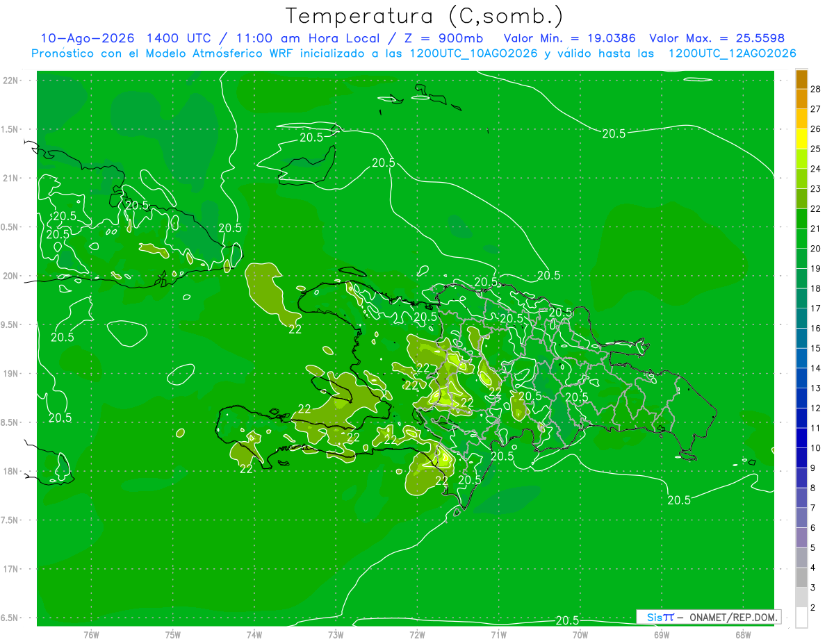Click latitude axis label "18N"

click(10, 471)
